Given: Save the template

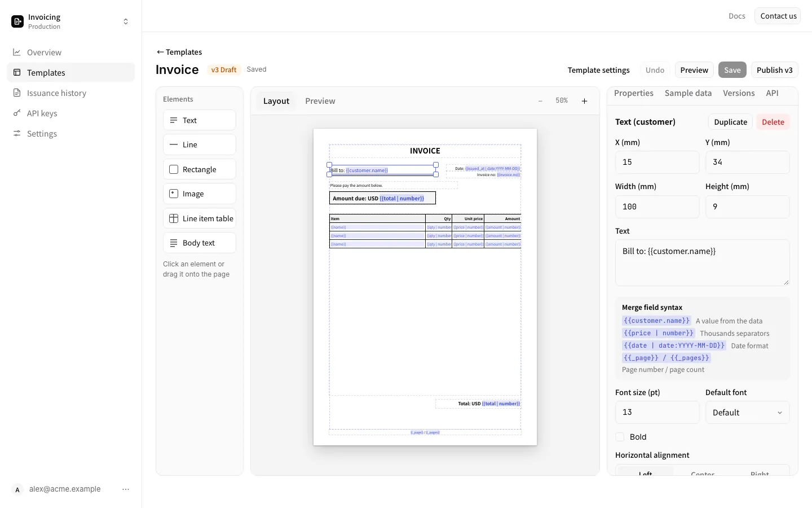Looking at the screenshot, I should [x=732, y=70].
